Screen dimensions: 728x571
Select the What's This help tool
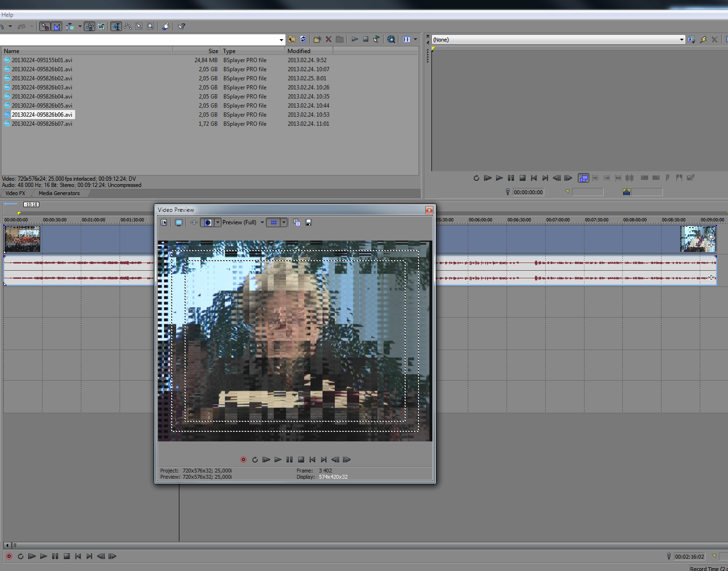(x=181, y=26)
